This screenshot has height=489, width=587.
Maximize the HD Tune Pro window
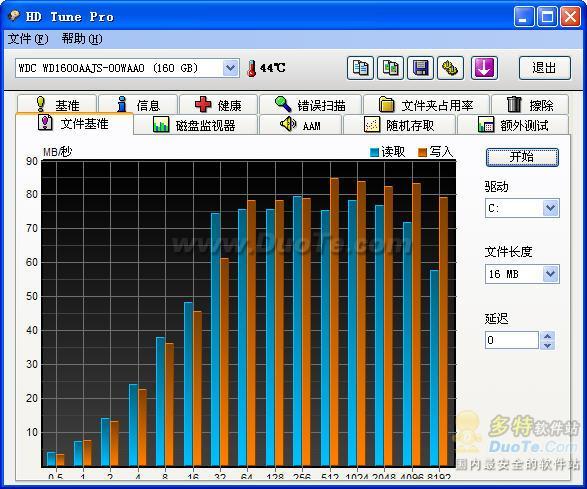[547, 16]
